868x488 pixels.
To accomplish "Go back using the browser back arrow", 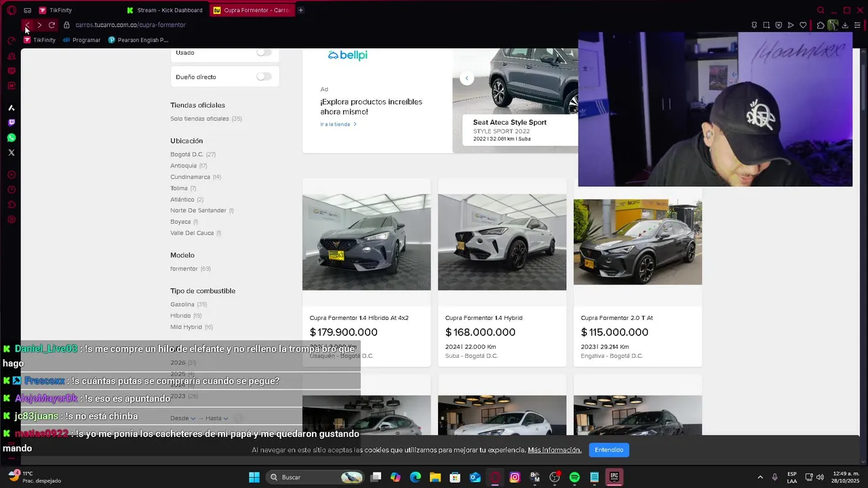I will [27, 25].
